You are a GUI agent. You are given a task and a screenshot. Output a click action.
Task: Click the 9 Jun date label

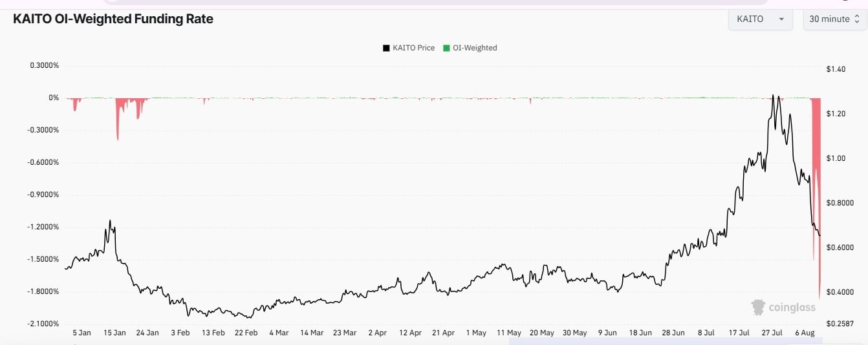coord(607,333)
